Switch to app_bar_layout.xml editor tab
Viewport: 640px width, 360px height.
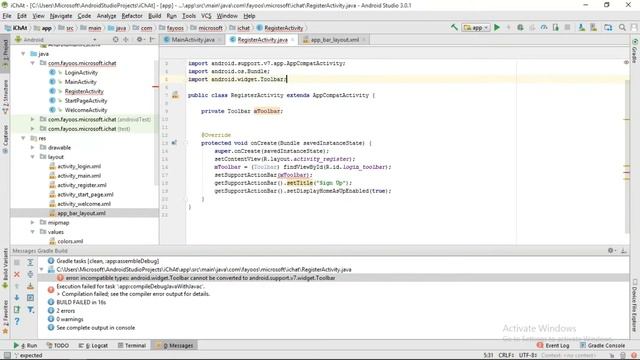tap(335, 40)
